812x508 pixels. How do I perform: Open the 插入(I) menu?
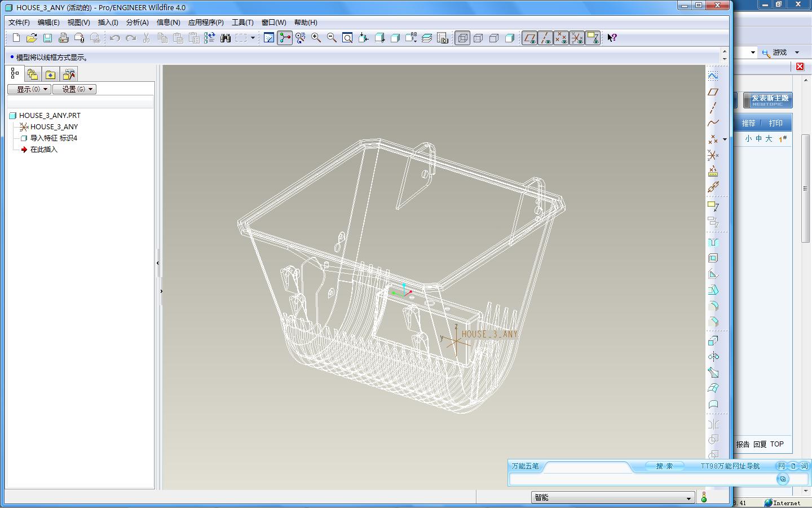pyautogui.click(x=108, y=23)
